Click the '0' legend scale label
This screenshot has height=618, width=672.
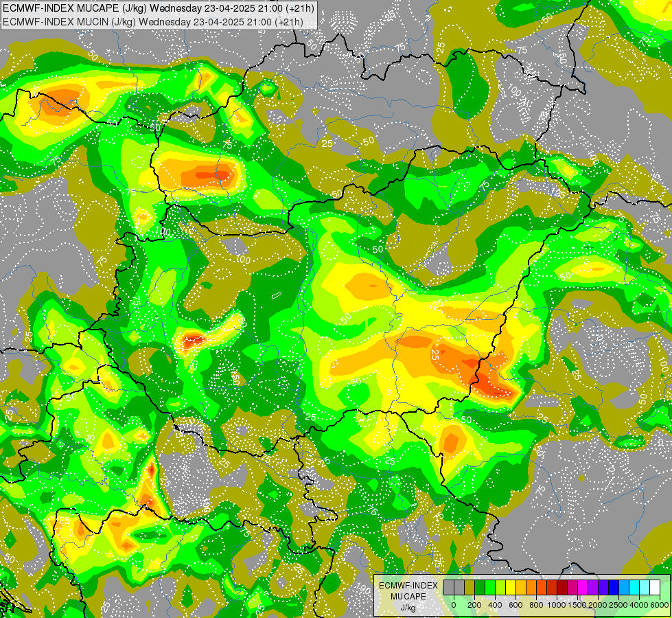[x=454, y=605]
